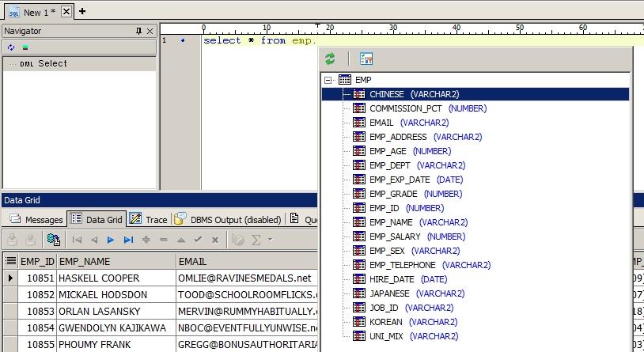Go to next record in data grid

[111, 240]
